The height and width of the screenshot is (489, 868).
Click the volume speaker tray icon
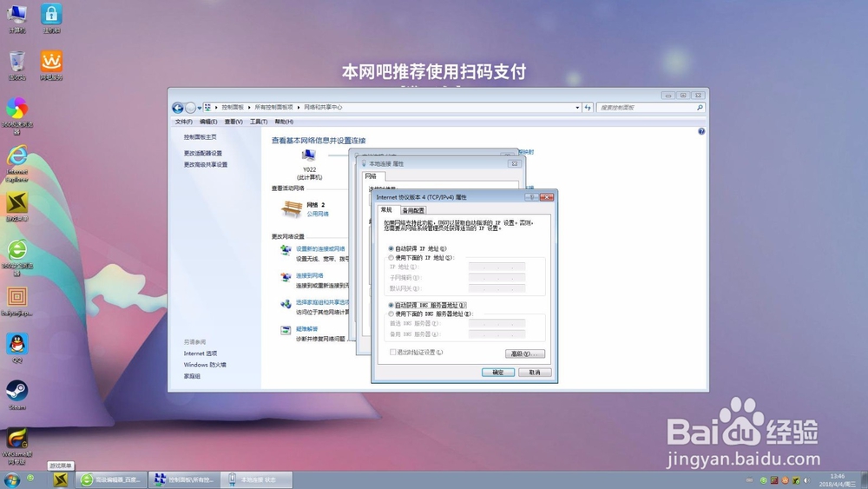806,480
